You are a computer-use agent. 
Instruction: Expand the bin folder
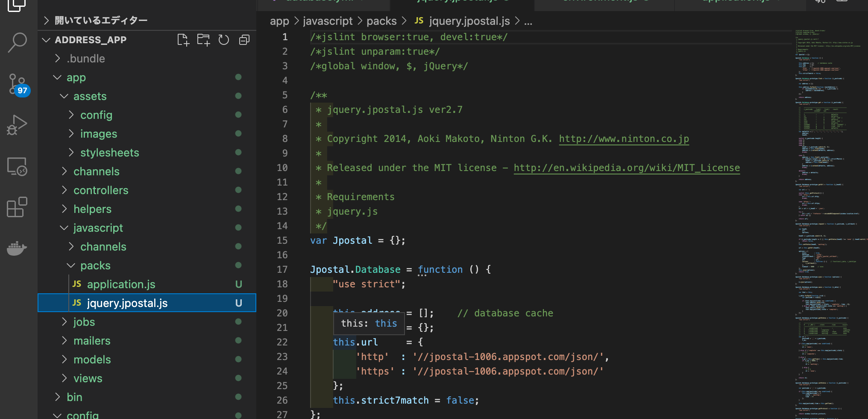click(58, 397)
